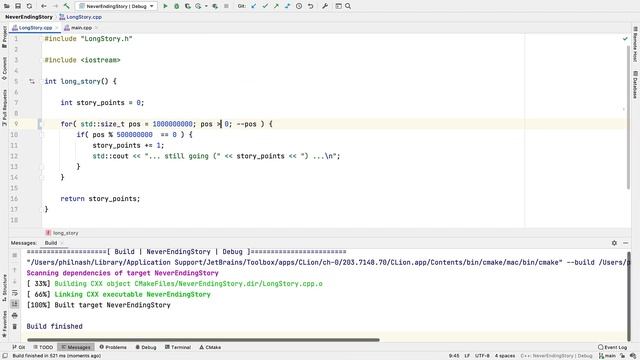Viewport: 640px width, 360px height.
Task: Click the Open folder icon in toolbar
Action: pos(7,6)
